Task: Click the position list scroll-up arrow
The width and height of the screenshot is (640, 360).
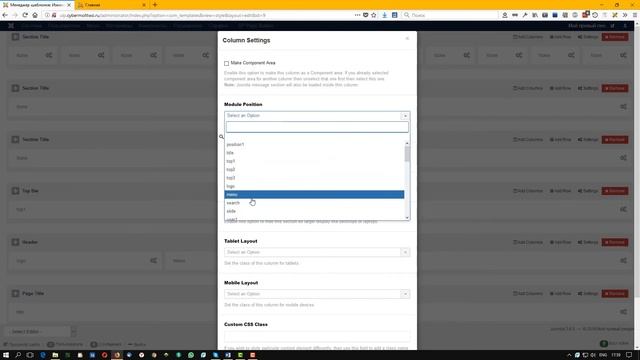Action: point(407,143)
